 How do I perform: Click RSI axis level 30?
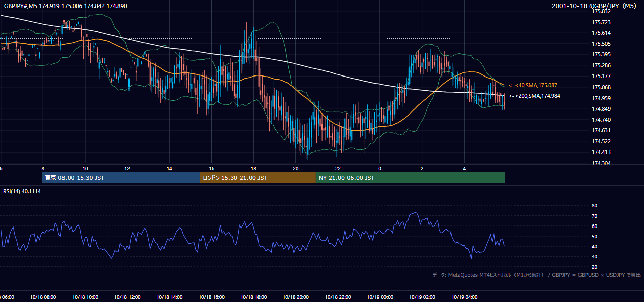594,257
